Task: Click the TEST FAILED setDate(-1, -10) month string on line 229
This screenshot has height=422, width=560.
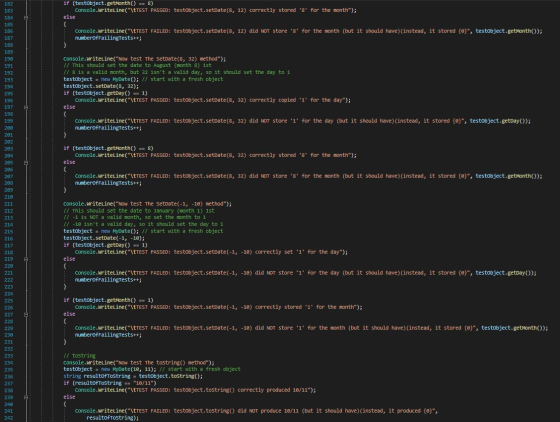Action: [301, 328]
